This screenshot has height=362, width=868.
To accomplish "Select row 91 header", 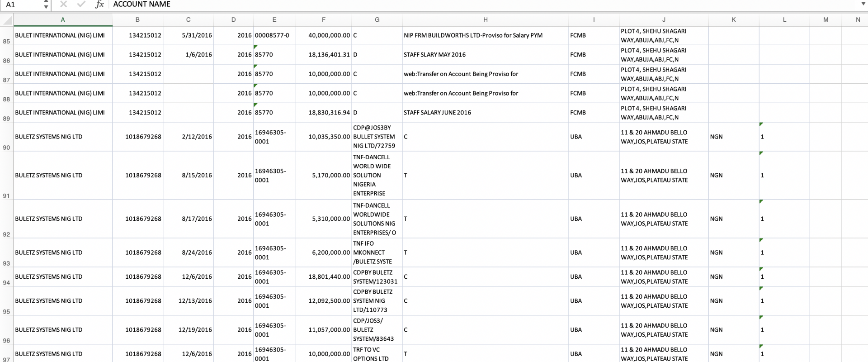I will 7,176.
